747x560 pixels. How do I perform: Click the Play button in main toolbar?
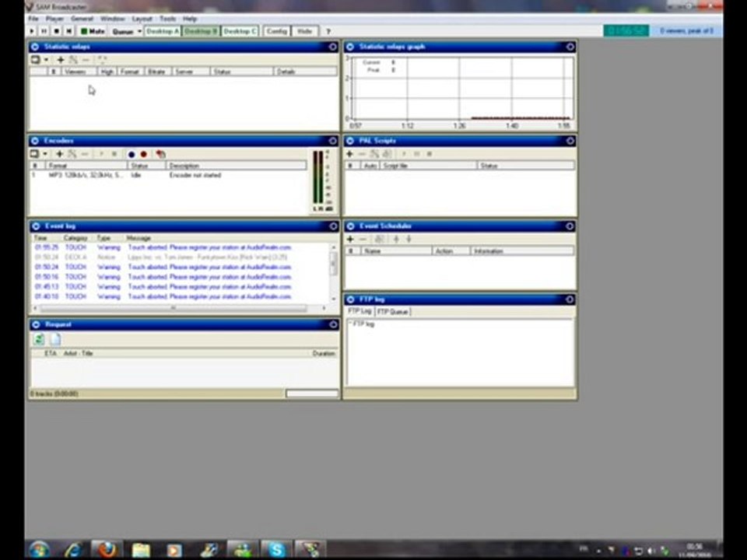[x=32, y=31]
